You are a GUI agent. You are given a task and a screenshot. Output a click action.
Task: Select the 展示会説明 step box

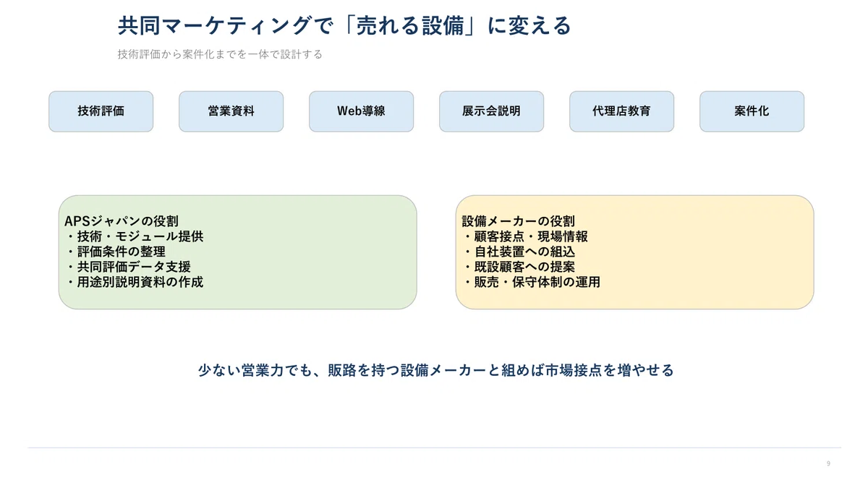492,111
